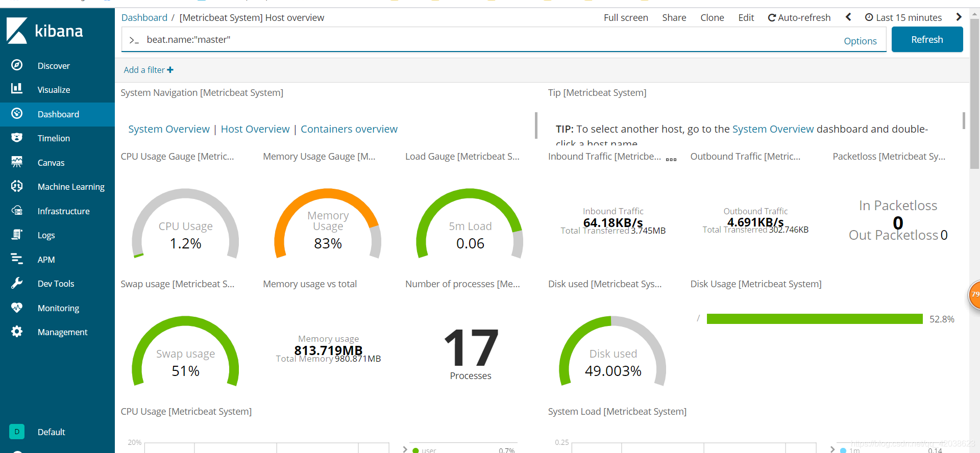Open Inbound Traffic panel options ellipsis
This screenshot has height=453, width=980.
coord(671,159)
